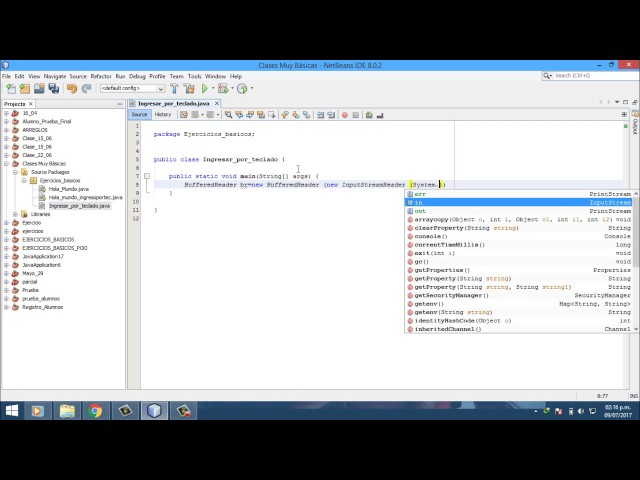
Task: Click the Windows Start button
Action: (12, 411)
